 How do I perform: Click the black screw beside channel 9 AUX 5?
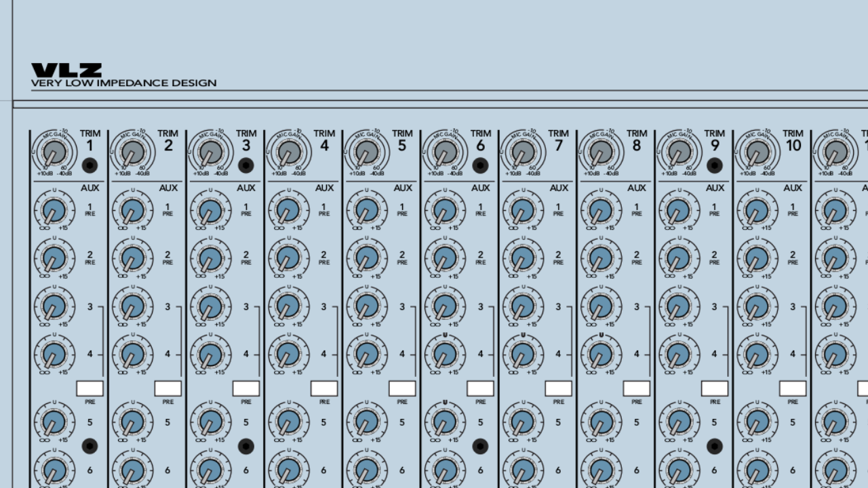[x=715, y=446]
